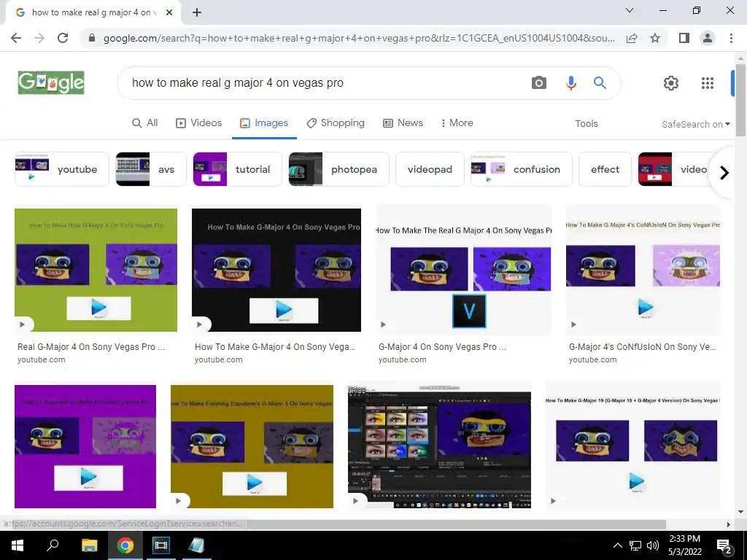Open the Google apps grid
Screen dimensions: 747x560
tap(708, 83)
